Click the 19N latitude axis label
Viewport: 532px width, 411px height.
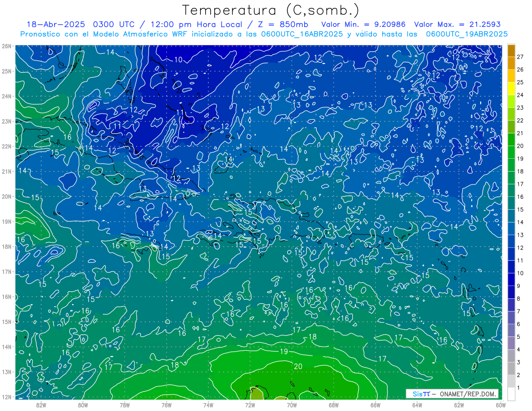coord(6,222)
